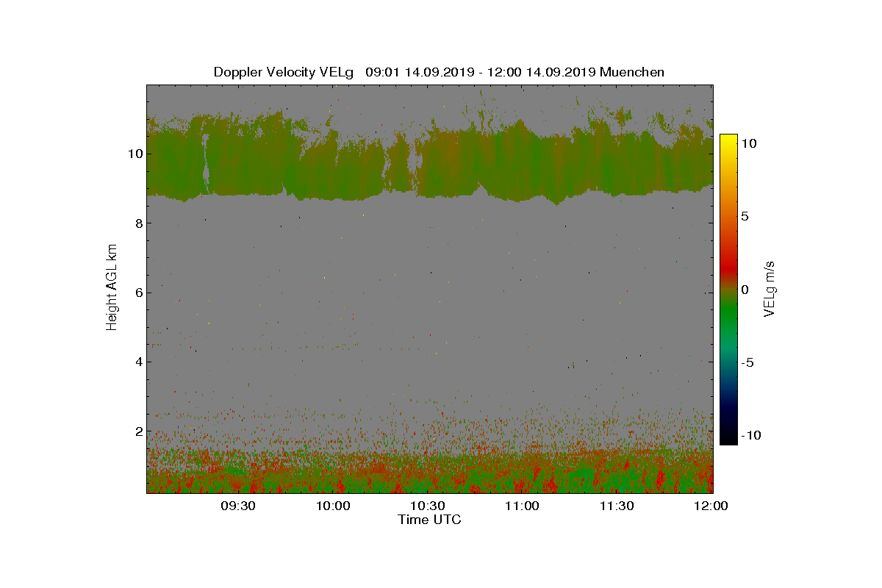882x588 pixels.
Task: Click the 11:30 time tick label
Action: coord(617,506)
